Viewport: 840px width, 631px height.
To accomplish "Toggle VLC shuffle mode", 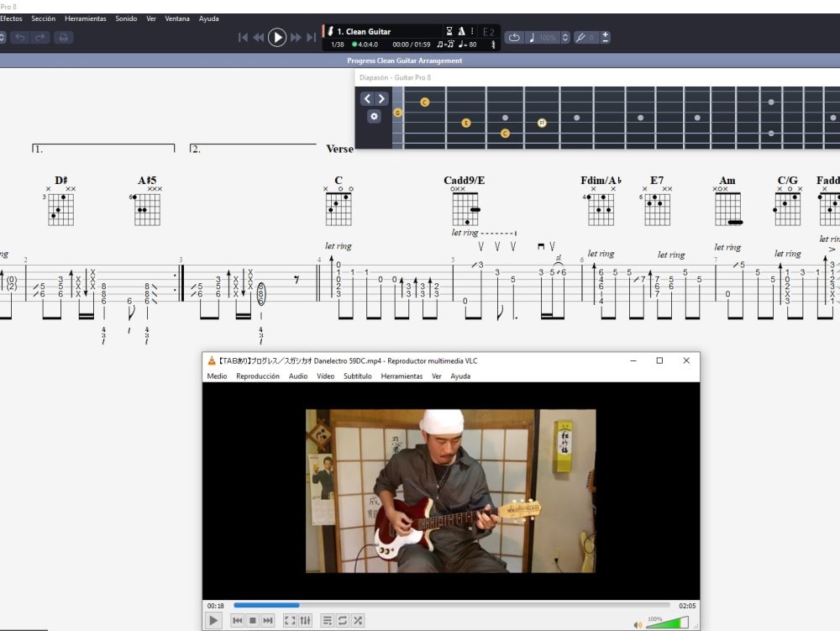I will coord(358,620).
